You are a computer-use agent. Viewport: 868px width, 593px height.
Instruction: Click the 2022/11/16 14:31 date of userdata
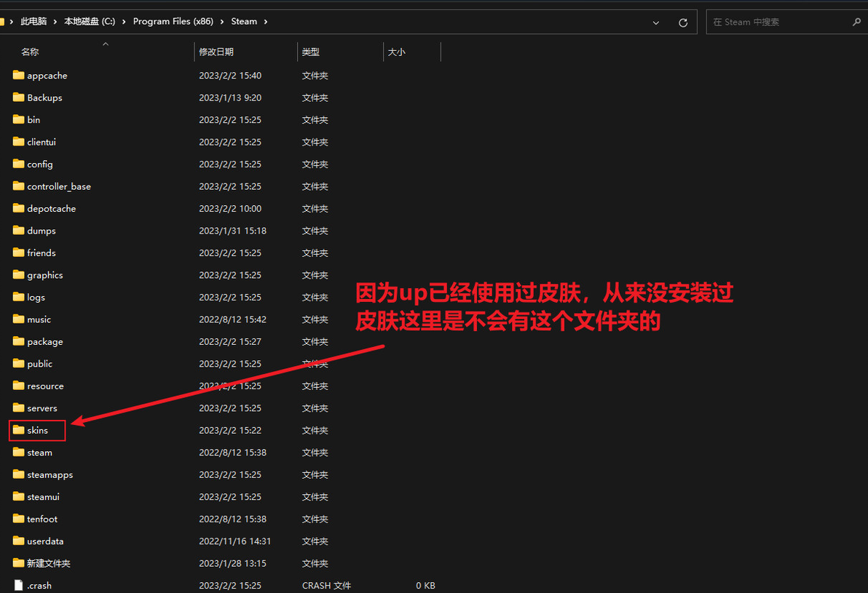tap(235, 541)
